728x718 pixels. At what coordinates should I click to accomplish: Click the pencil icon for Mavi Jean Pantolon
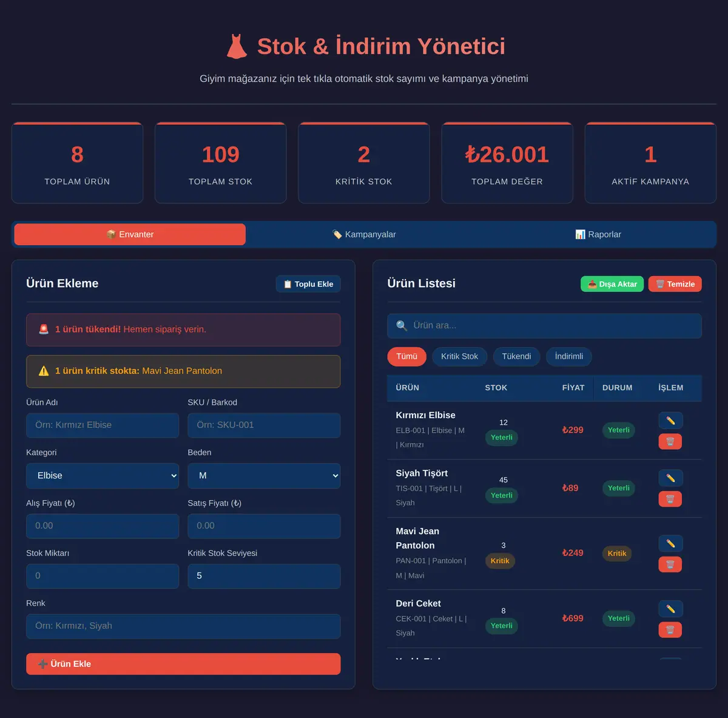coord(670,543)
